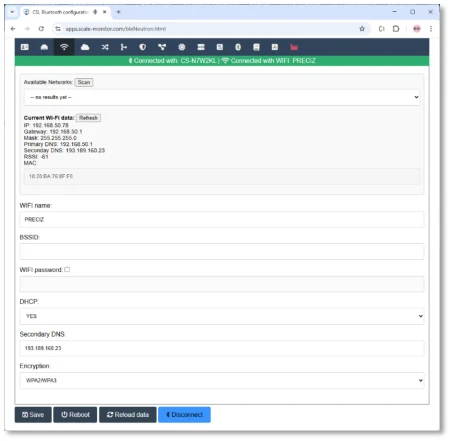This screenshot has height=441, width=451.
Task: Open the DHCP dropdown
Action: click(x=222, y=316)
